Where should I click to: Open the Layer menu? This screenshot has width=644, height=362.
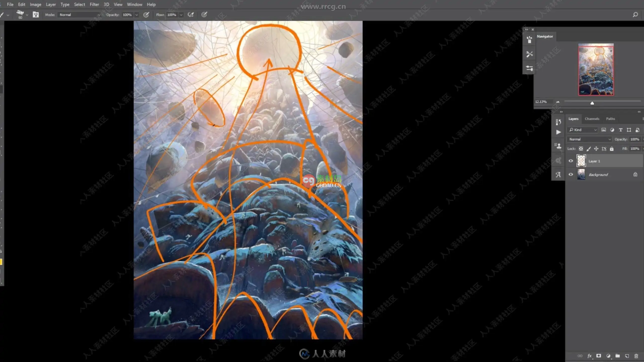coord(51,4)
